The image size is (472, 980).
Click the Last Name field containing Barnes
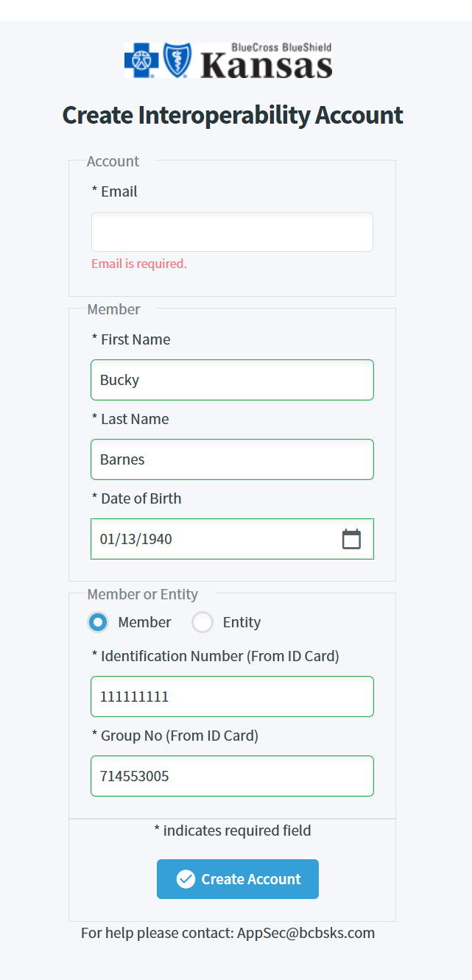pyautogui.click(x=232, y=459)
